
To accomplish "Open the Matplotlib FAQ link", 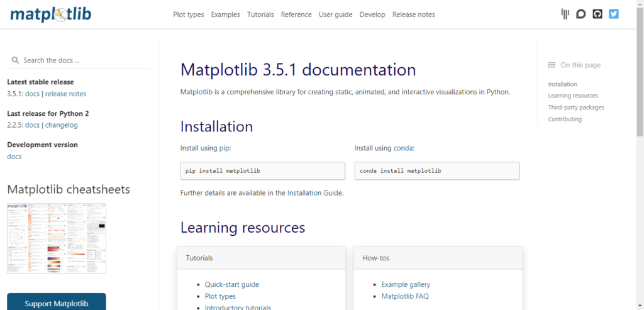I will point(405,296).
